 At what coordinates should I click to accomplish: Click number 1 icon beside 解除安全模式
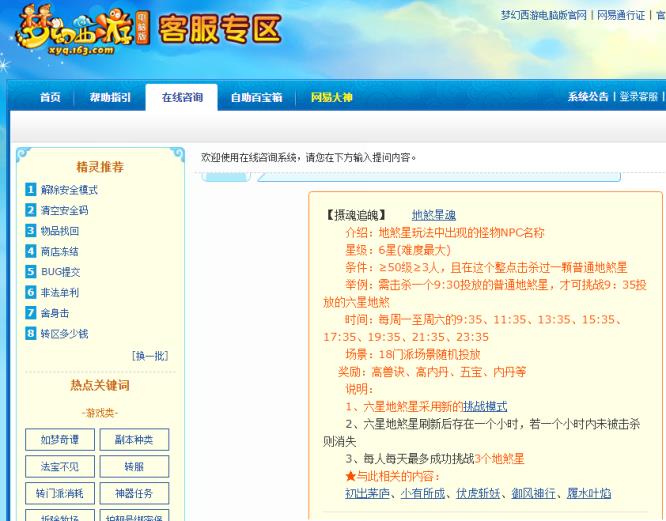tap(31, 189)
